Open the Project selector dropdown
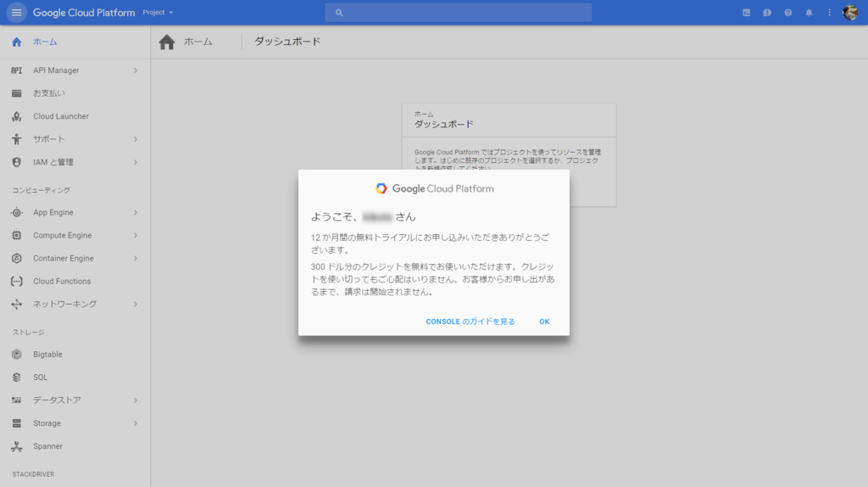 [158, 12]
